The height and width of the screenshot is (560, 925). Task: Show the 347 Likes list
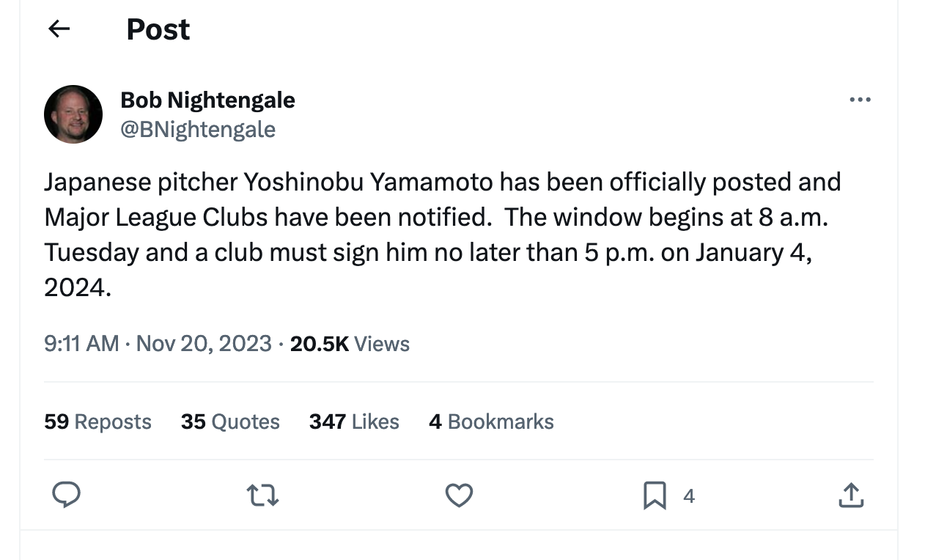point(354,421)
